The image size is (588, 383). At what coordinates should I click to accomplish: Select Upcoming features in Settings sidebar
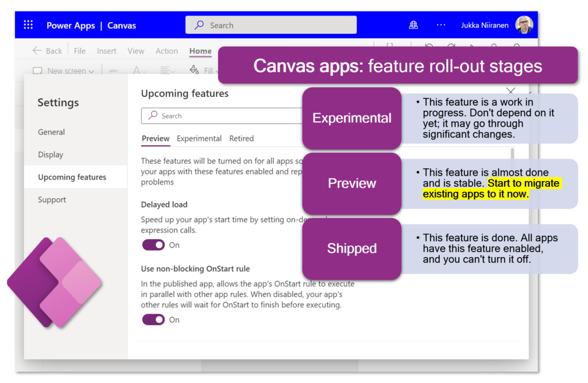pos(76,177)
